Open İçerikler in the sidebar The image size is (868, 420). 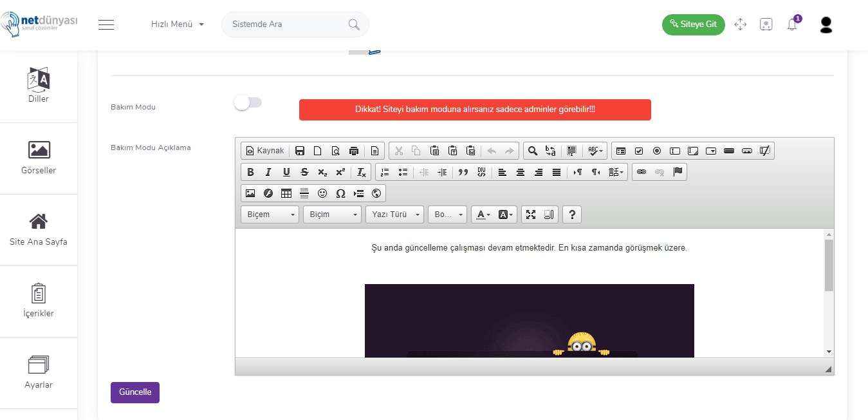click(39, 301)
